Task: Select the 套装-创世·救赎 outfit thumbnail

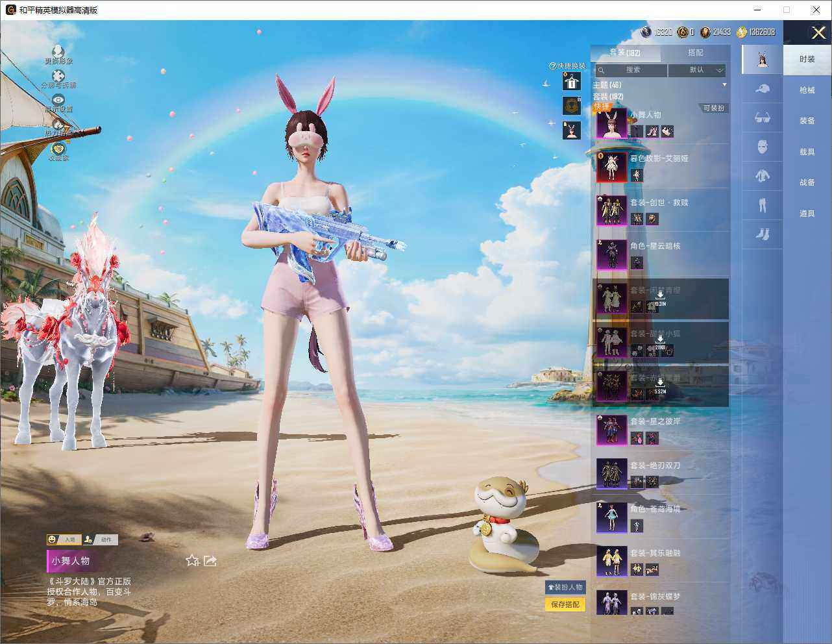Action: 612,210
